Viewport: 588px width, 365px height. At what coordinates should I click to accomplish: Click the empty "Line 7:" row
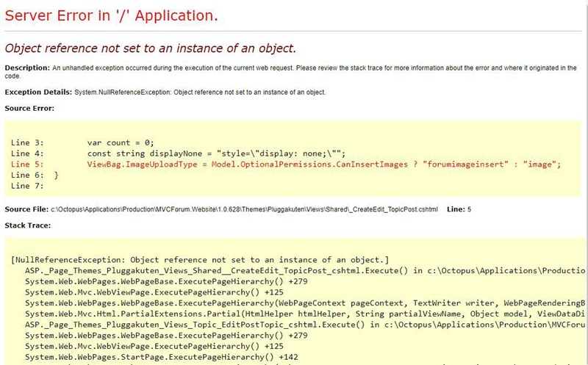[28, 187]
